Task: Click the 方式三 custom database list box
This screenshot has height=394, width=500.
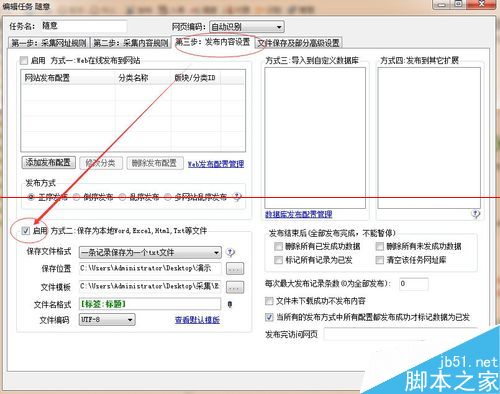Action: point(315,138)
